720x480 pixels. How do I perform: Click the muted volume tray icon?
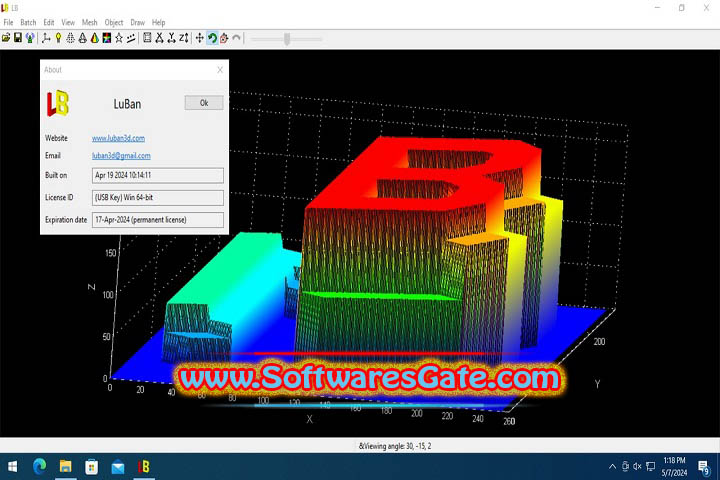point(637,467)
